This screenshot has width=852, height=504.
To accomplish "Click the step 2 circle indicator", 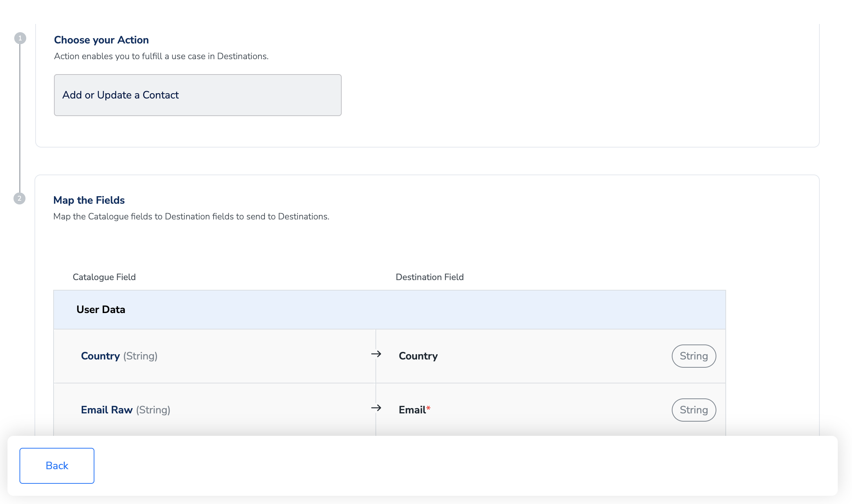I will (19, 198).
